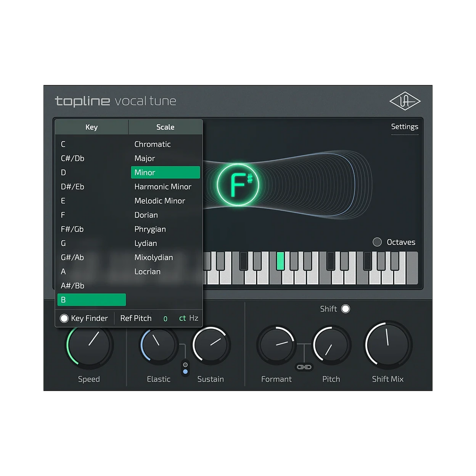The width and height of the screenshot is (476, 476).
Task: Select key C#/Db
Action: 92,158
